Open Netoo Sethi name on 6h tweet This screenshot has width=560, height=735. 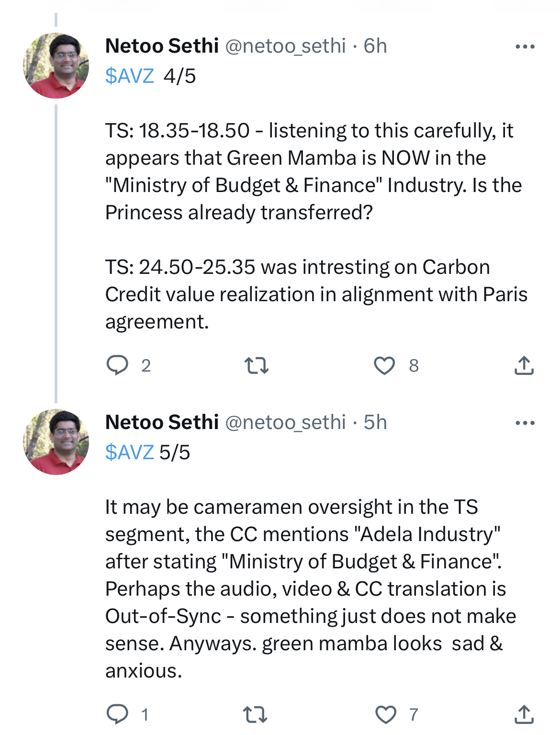(162, 46)
